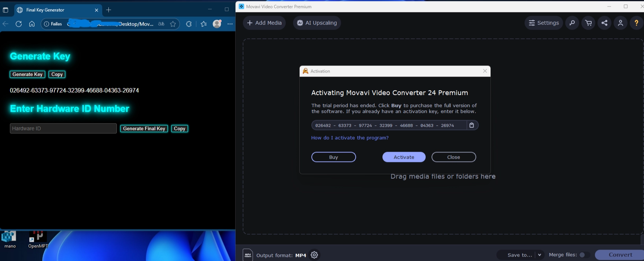
Task: Click the shopping cart icon
Action: point(588,23)
